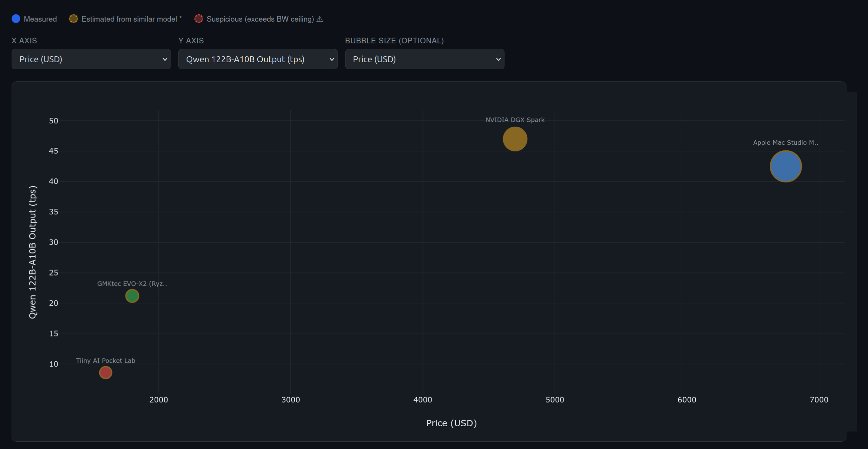Click the Apple Mac Studio blue bubble
The width and height of the screenshot is (868, 449).
(x=785, y=166)
